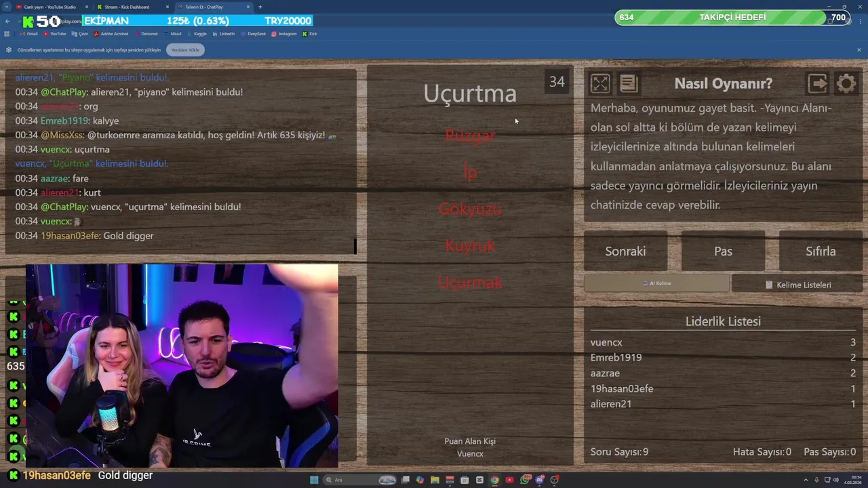Open Chrome from the taskbar
This screenshot has width=868, height=488.
[494, 480]
